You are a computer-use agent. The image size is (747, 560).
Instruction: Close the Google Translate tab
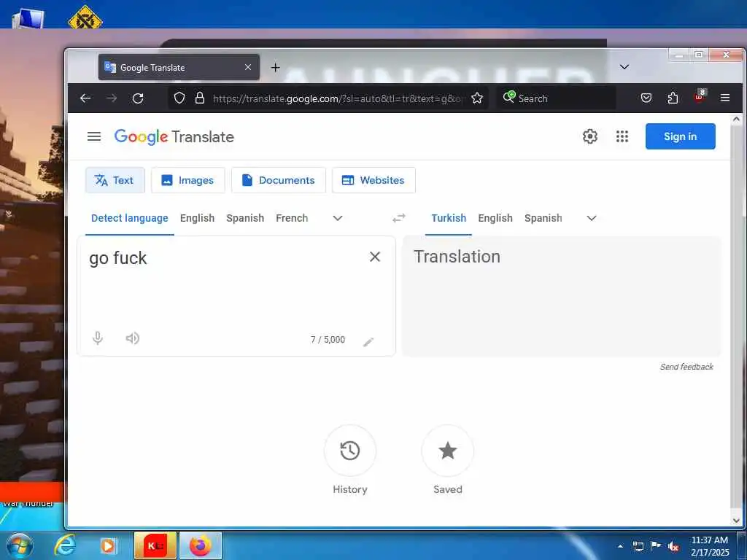coord(248,67)
